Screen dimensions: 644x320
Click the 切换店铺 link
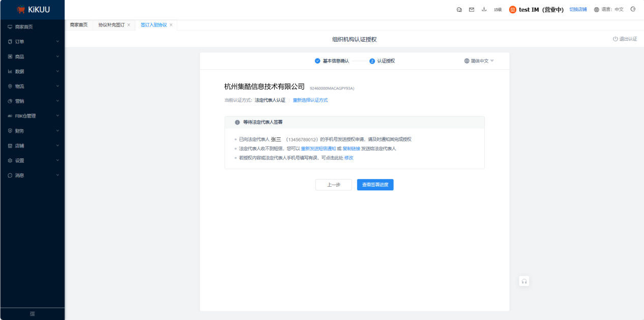pos(578,9)
